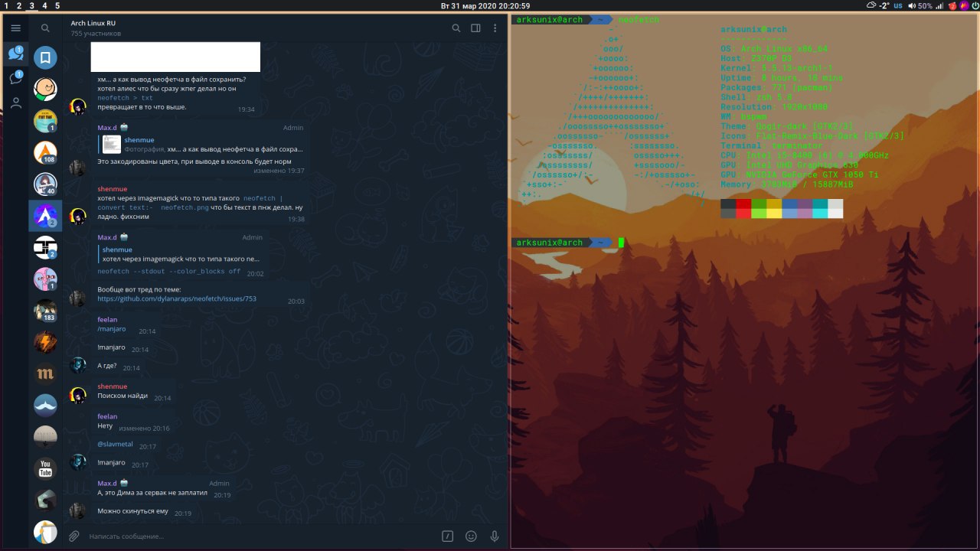Open shenmue photo reply quote at 19:37
The width and height of the screenshot is (980, 551).
[x=202, y=145]
